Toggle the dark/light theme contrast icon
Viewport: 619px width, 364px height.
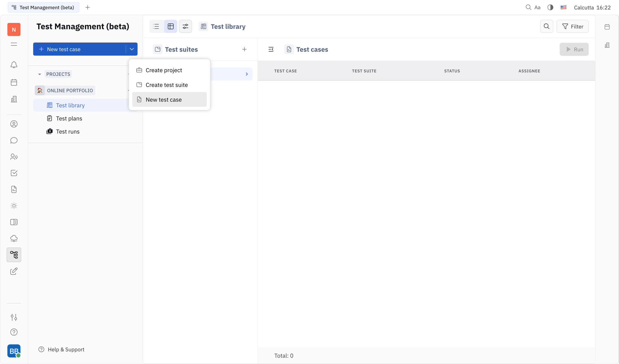tap(550, 7)
